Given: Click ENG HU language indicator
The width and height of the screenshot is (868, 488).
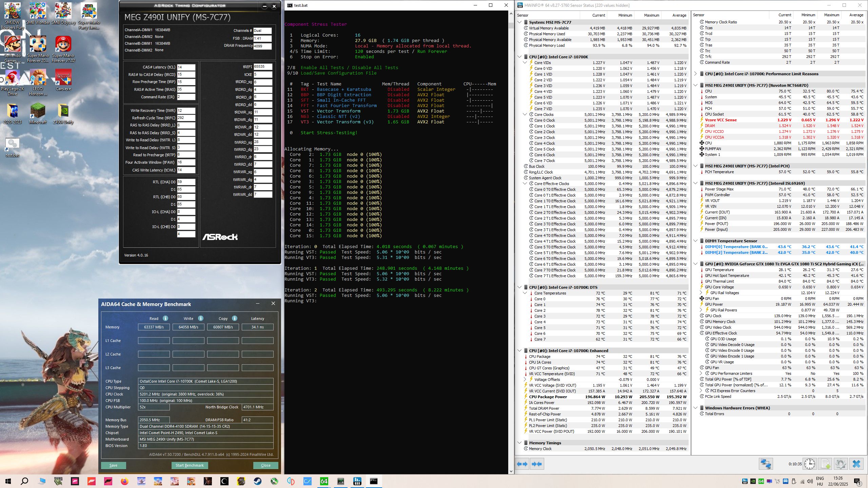Looking at the screenshot, I should tap(820, 481).
